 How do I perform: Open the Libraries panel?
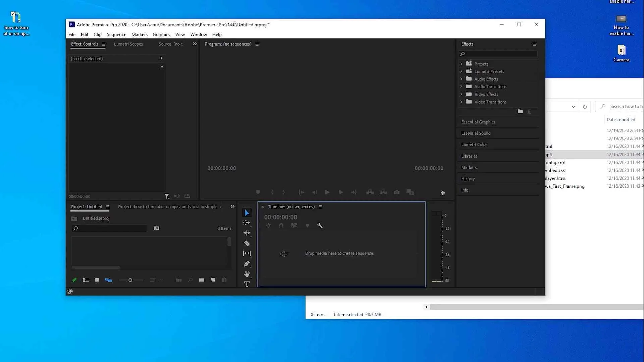469,156
